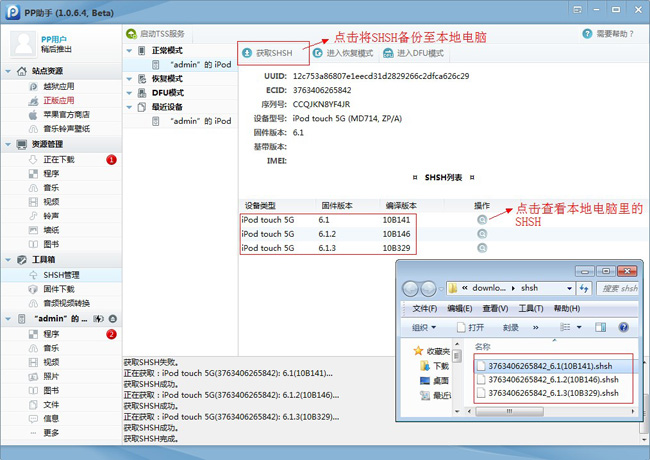The image size is (650, 460).
Task: Select SHSH管理 in the toolbox section
Action: [60, 274]
